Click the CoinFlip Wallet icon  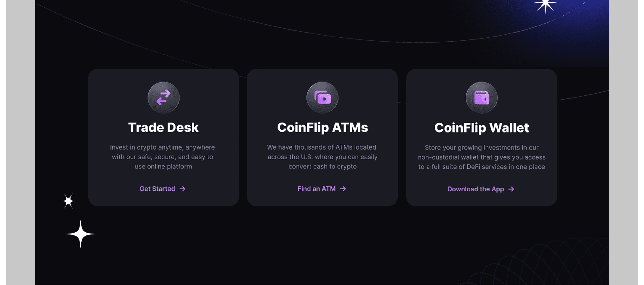(x=482, y=97)
